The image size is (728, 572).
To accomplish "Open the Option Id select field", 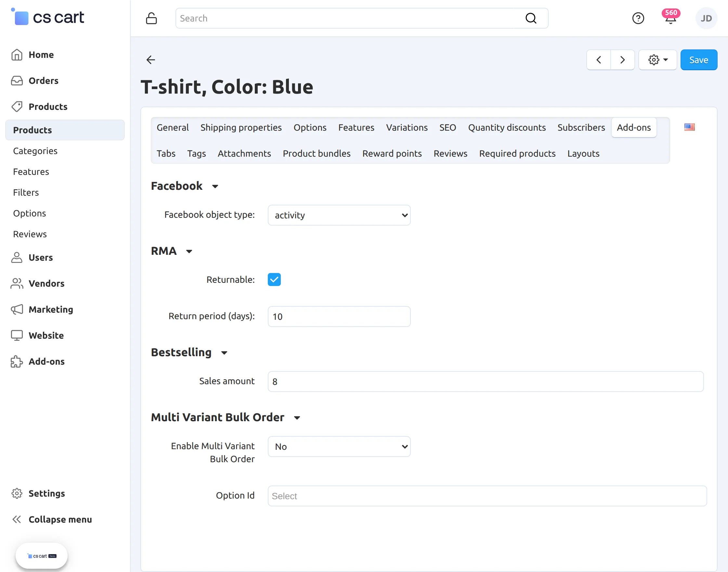I will tap(487, 496).
